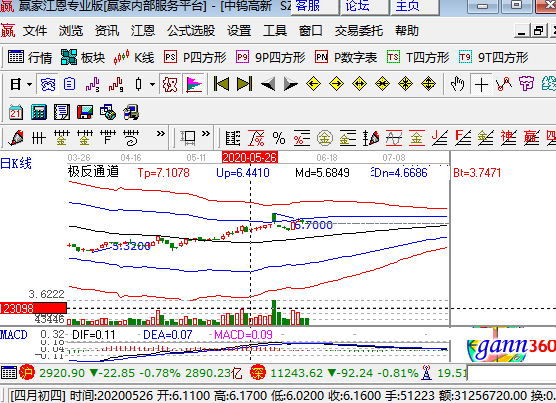The height and width of the screenshot is (403, 556).
Task: Click the yellow diamond vertical-arrows icon
Action: click(x=428, y=84)
